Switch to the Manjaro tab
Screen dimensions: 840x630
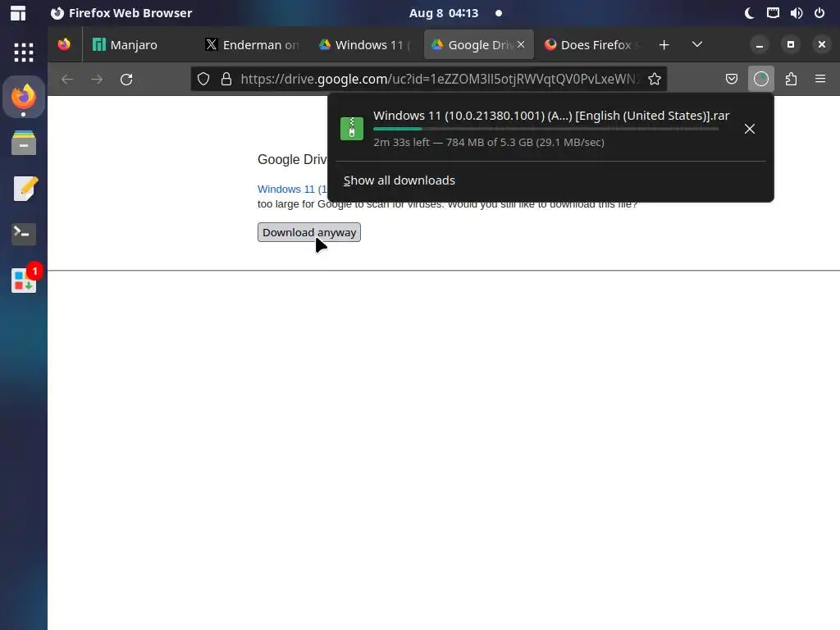coord(135,44)
